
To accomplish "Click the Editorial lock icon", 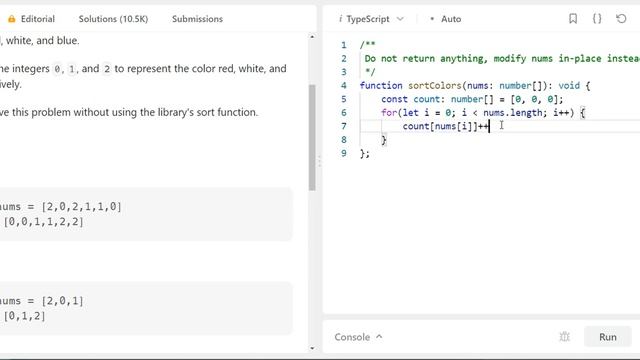I will tap(11, 19).
